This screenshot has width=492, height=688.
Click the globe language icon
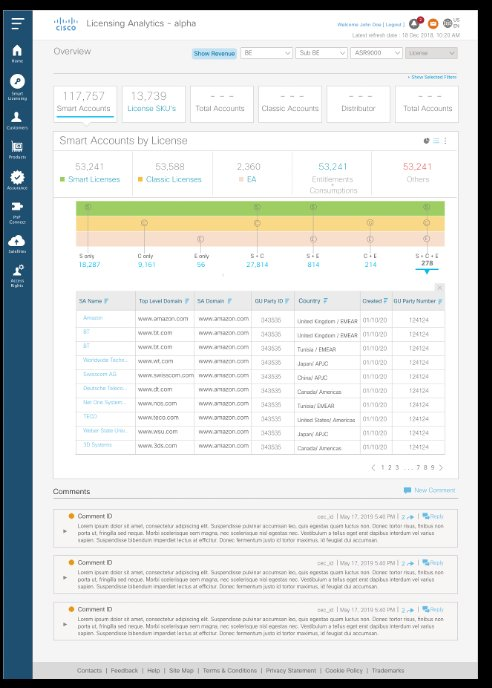coord(447,23)
